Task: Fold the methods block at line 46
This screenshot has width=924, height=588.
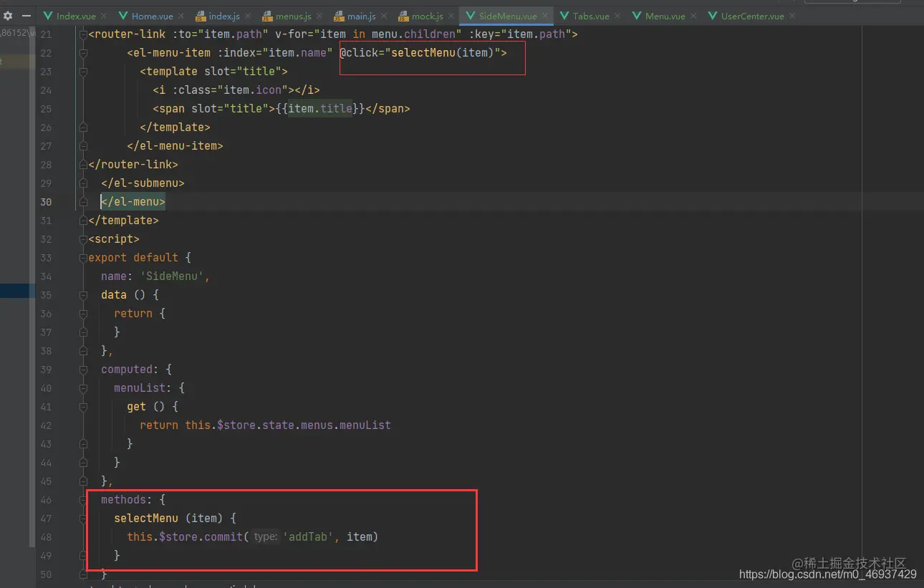Action: (x=83, y=499)
